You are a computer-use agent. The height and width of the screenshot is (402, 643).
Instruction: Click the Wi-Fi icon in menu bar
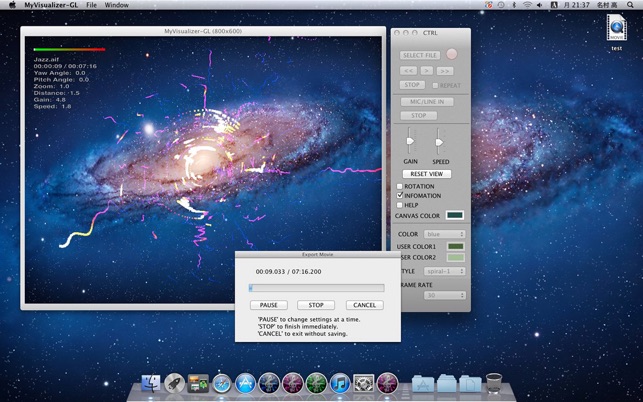[527, 5]
